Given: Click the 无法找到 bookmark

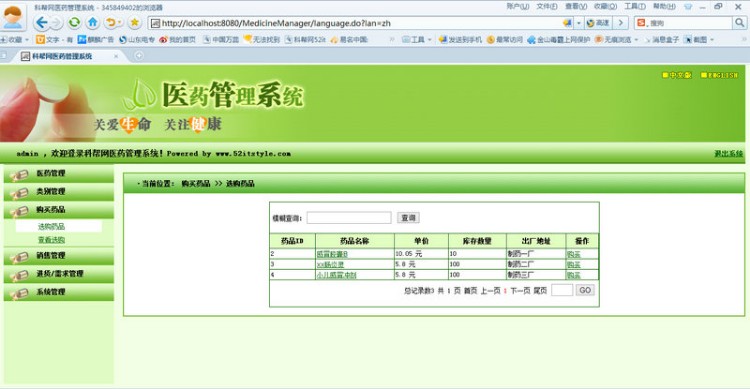Looking at the screenshot, I should click(262, 40).
